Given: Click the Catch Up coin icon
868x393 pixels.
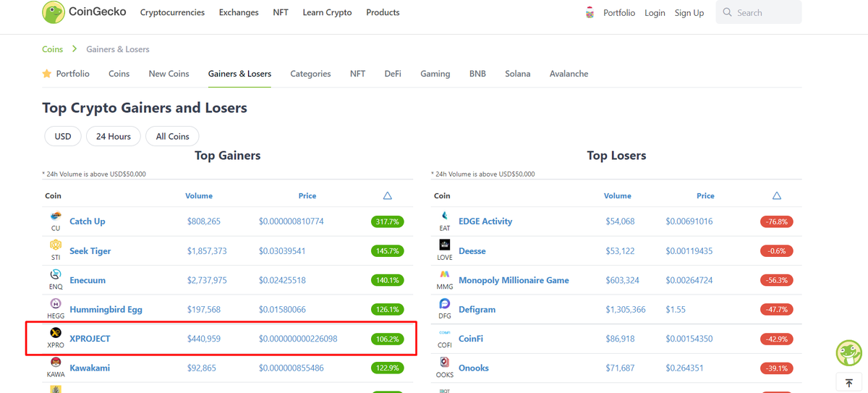Looking at the screenshot, I should pos(56,216).
